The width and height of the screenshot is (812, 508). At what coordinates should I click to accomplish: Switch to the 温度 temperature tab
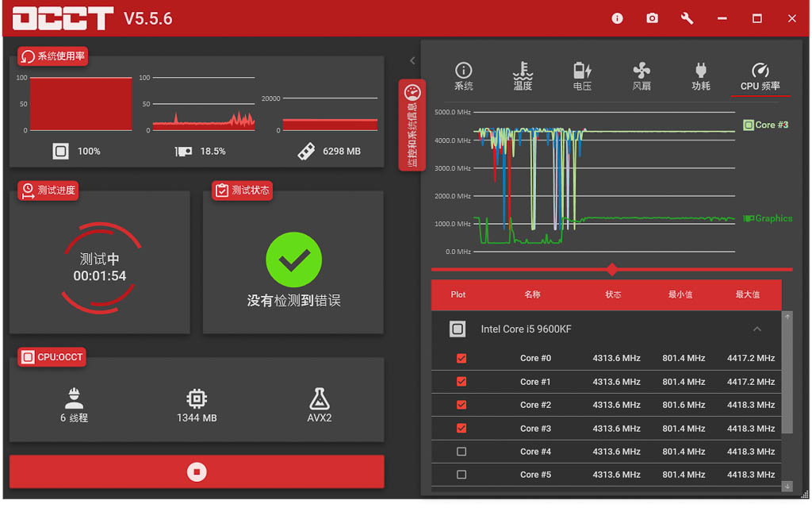[x=523, y=77]
